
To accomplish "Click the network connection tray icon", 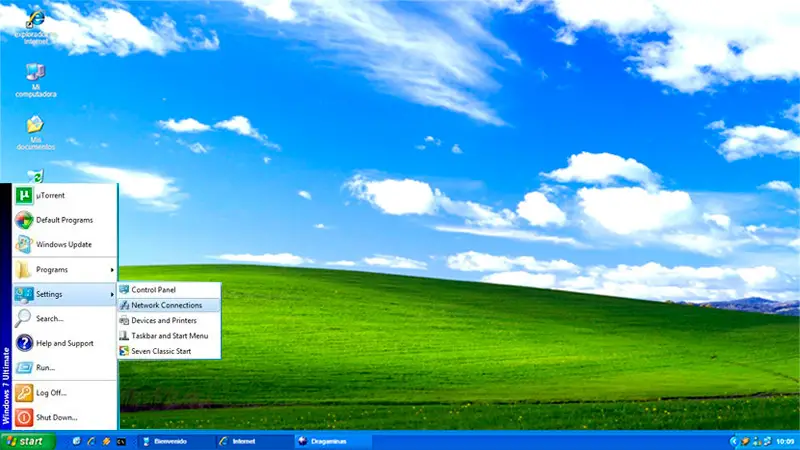I will (767, 441).
